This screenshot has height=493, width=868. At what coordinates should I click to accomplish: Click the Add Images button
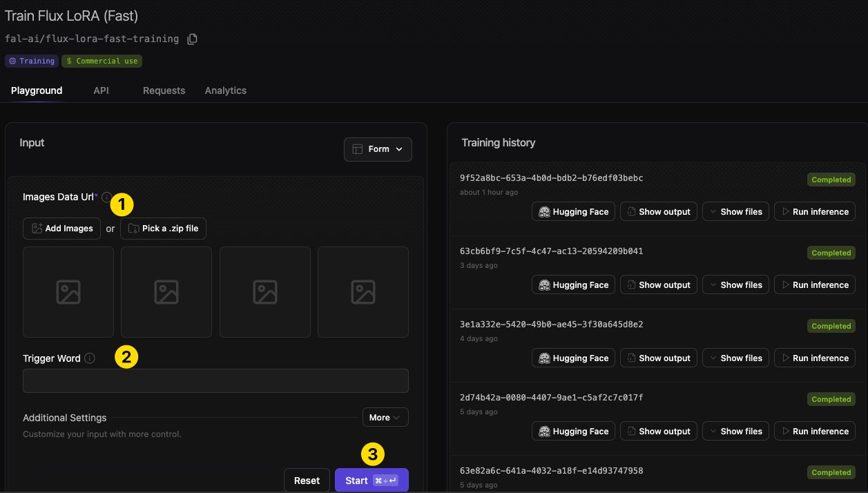(62, 229)
